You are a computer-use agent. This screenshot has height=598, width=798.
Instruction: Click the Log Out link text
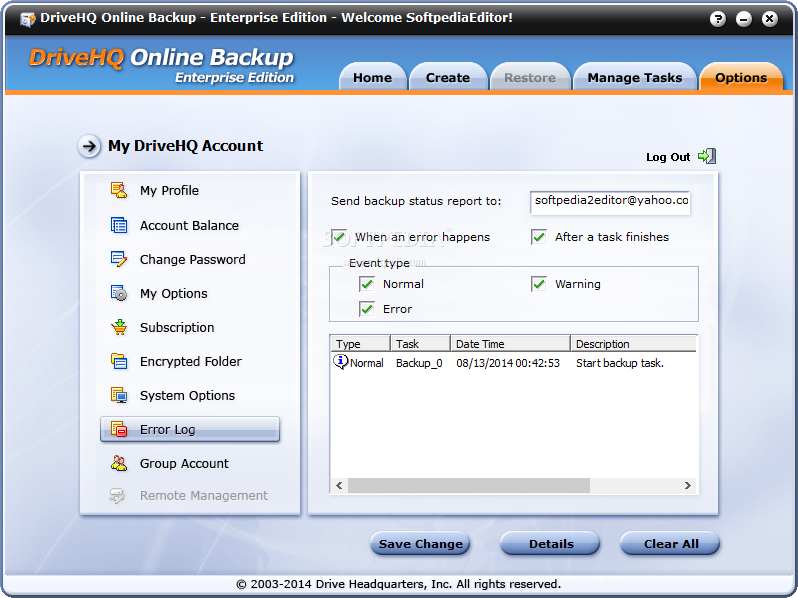click(x=668, y=157)
